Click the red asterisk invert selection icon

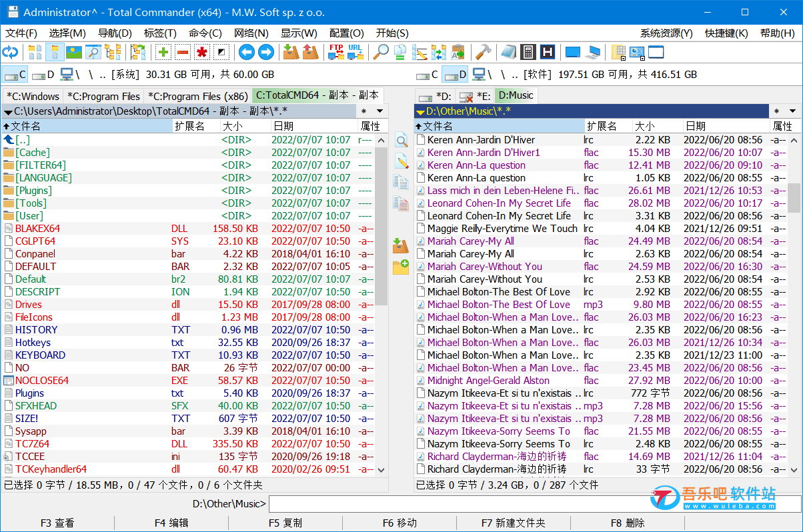(x=202, y=52)
